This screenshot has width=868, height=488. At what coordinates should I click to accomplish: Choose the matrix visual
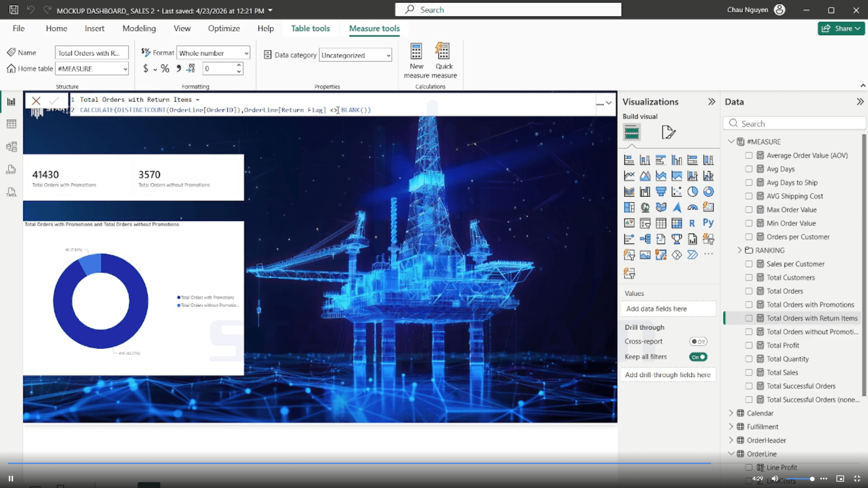[x=676, y=223]
